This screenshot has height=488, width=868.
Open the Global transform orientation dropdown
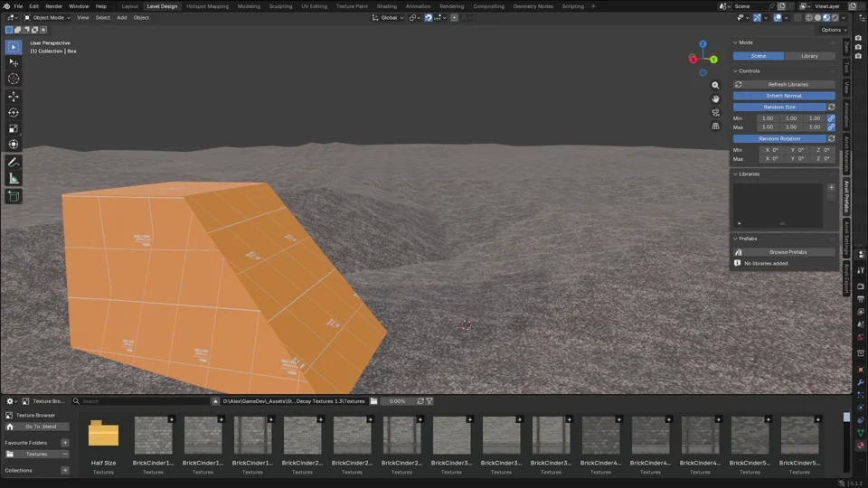tap(388, 18)
